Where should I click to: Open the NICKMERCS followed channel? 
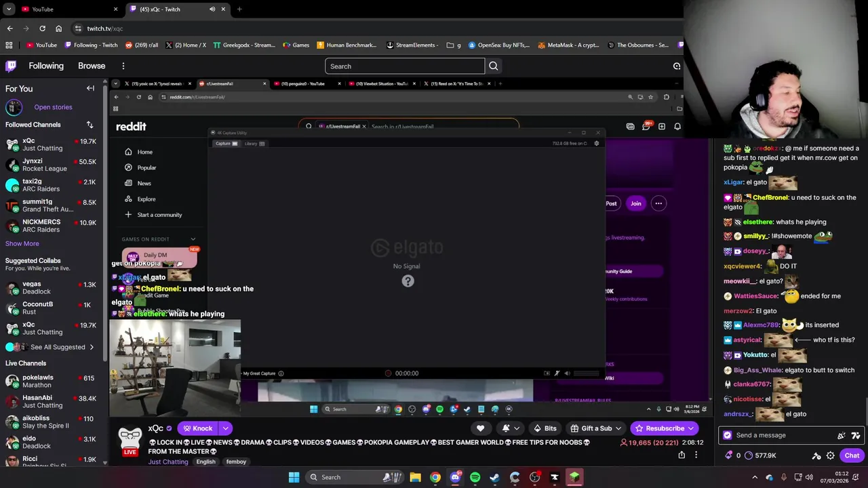[x=52, y=226]
